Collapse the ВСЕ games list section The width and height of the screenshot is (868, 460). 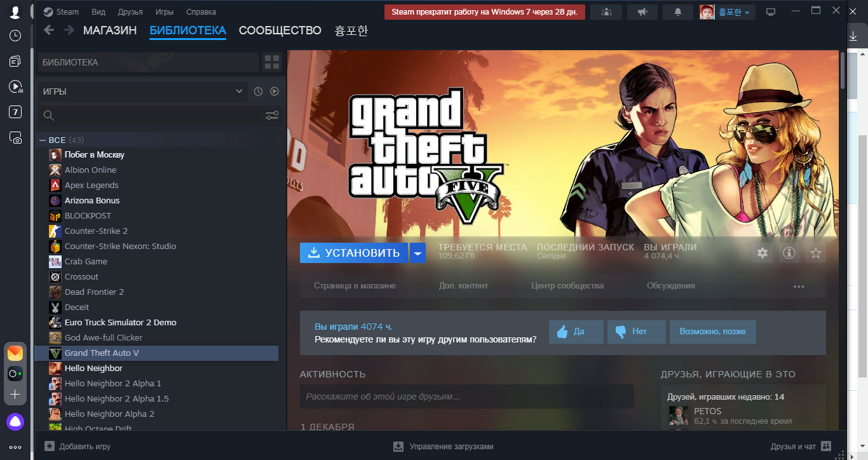43,140
